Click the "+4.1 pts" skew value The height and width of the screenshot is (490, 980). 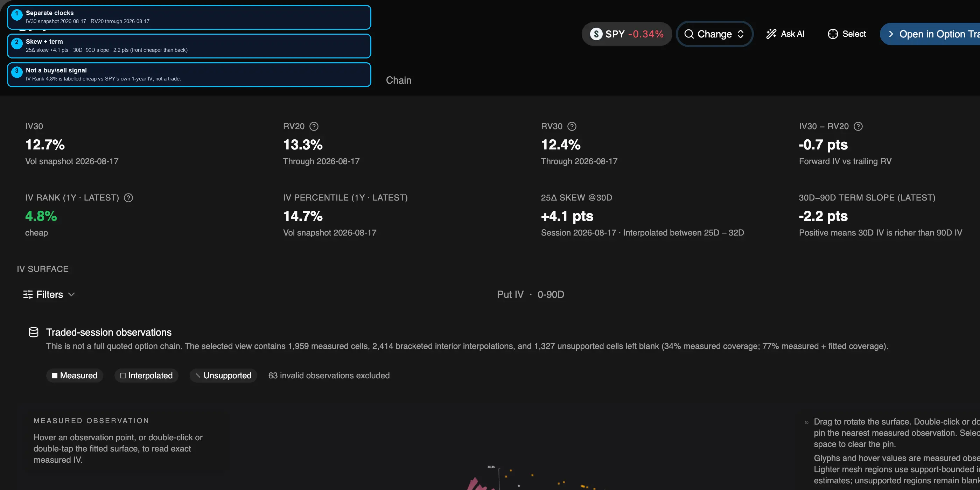click(x=567, y=216)
